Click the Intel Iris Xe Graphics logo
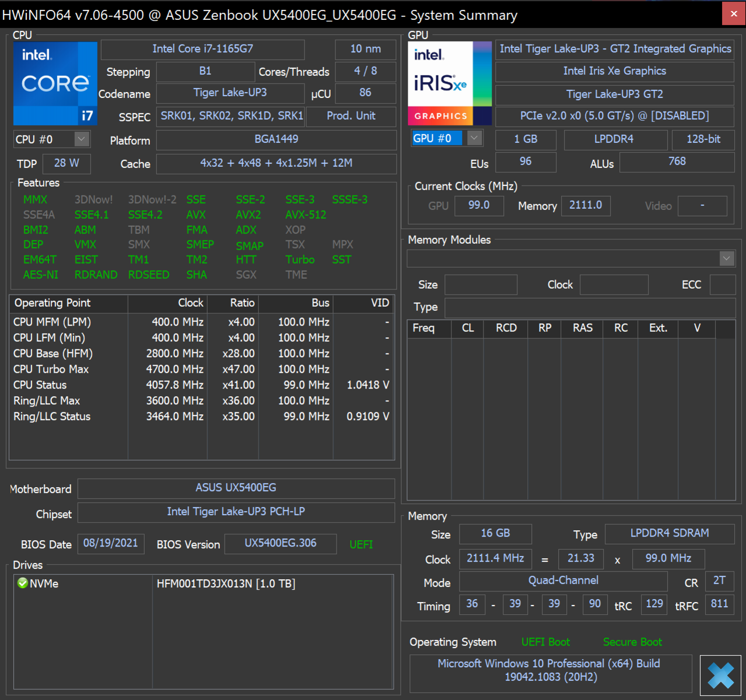Viewport: 746px width, 700px height. [x=450, y=83]
